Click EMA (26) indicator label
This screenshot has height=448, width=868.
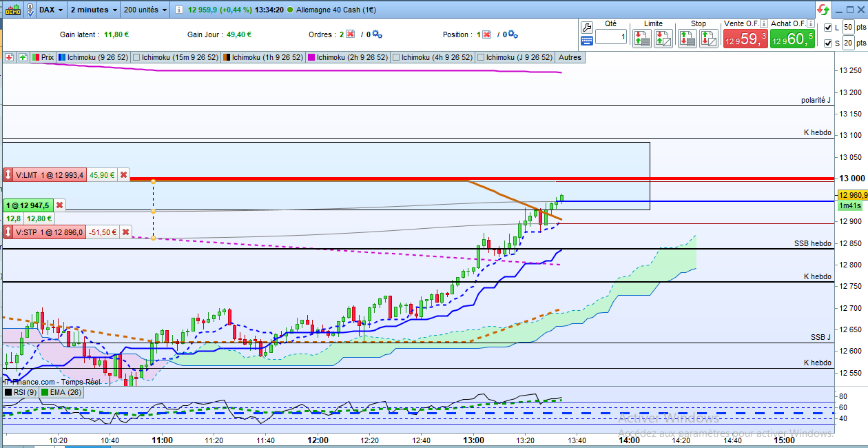coord(61,392)
